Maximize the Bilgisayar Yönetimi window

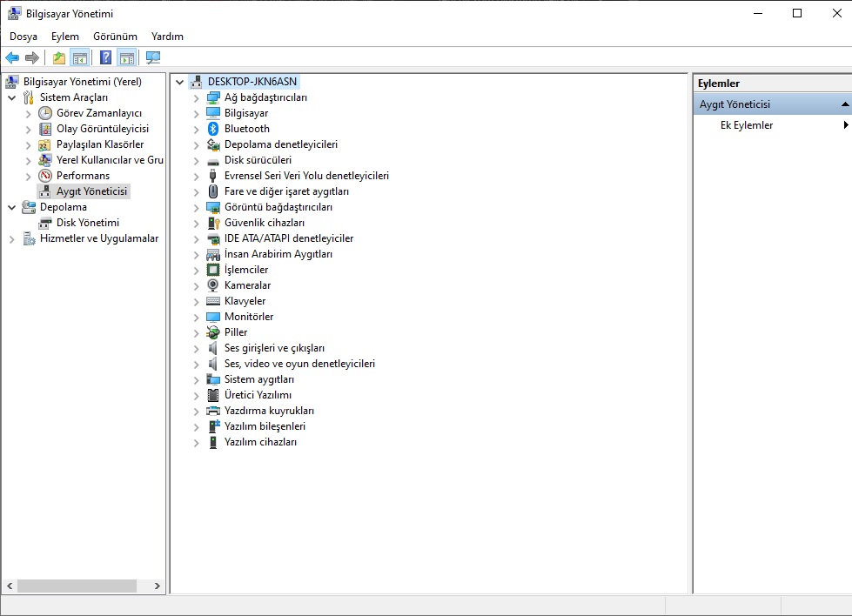(x=796, y=13)
